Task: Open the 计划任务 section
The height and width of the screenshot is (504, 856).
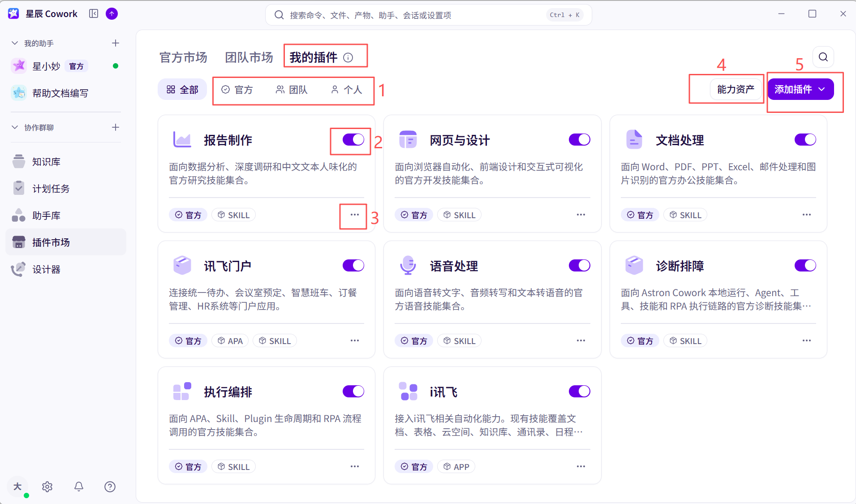Action: (66, 189)
